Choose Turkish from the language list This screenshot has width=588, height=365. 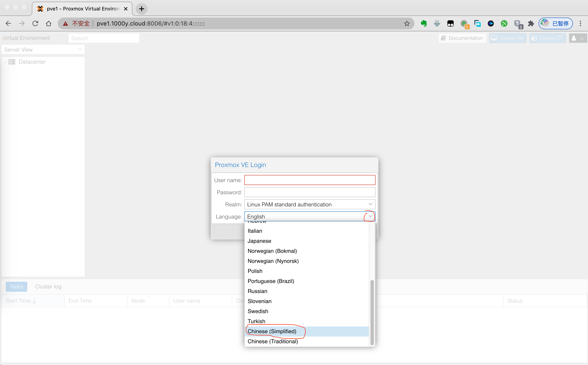coord(307,321)
